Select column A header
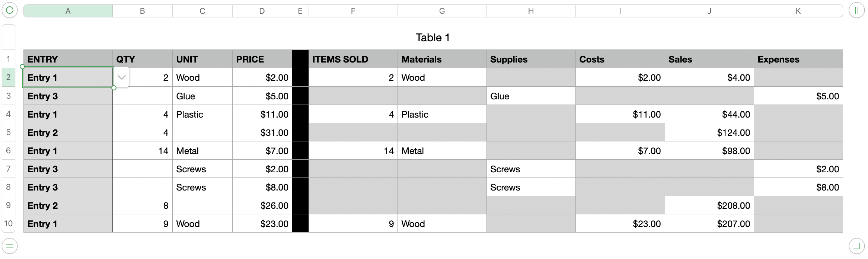The image size is (868, 259). tap(68, 11)
